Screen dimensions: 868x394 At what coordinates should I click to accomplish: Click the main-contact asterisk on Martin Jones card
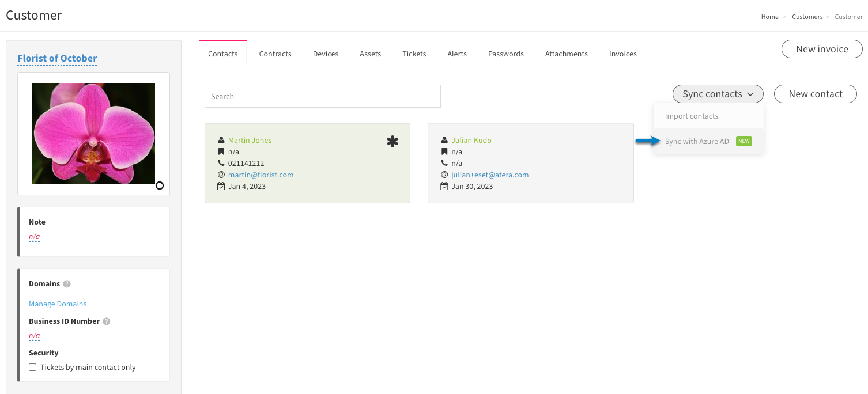393,141
